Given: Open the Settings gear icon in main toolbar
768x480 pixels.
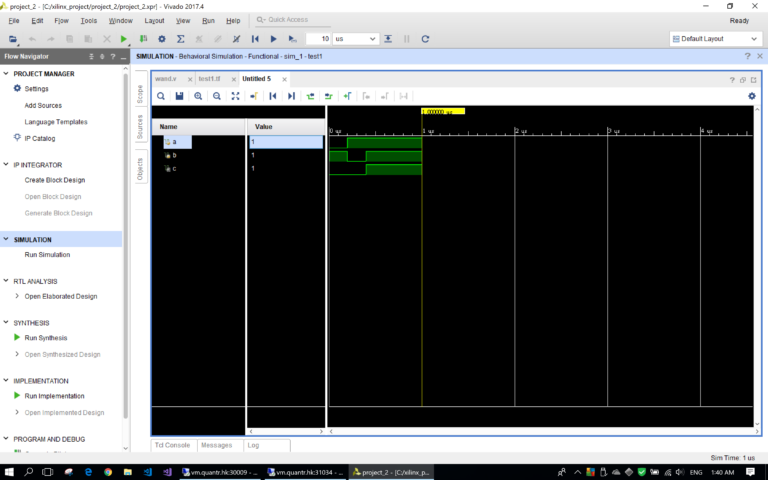Looking at the screenshot, I should [162, 39].
